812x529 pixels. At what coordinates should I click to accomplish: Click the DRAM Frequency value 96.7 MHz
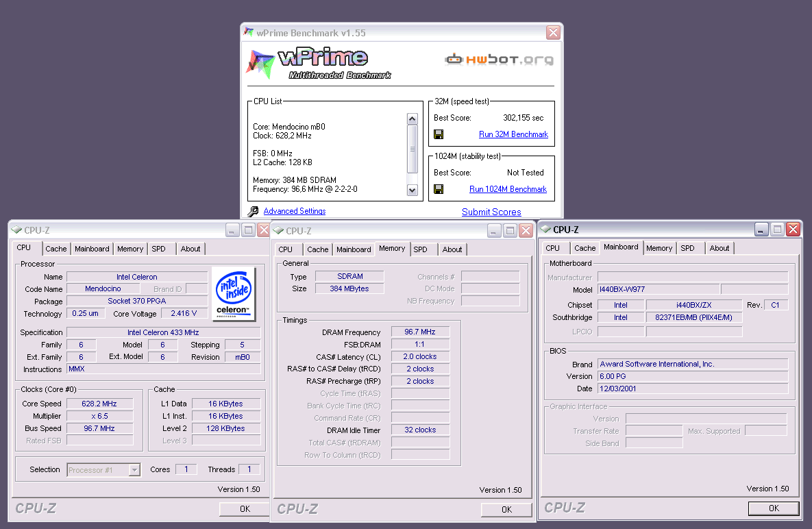point(420,332)
